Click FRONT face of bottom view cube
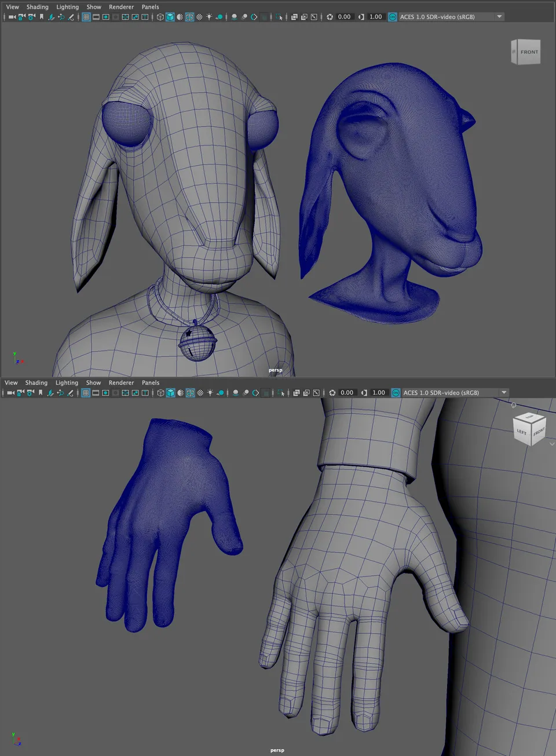The image size is (556, 756). pyautogui.click(x=539, y=432)
